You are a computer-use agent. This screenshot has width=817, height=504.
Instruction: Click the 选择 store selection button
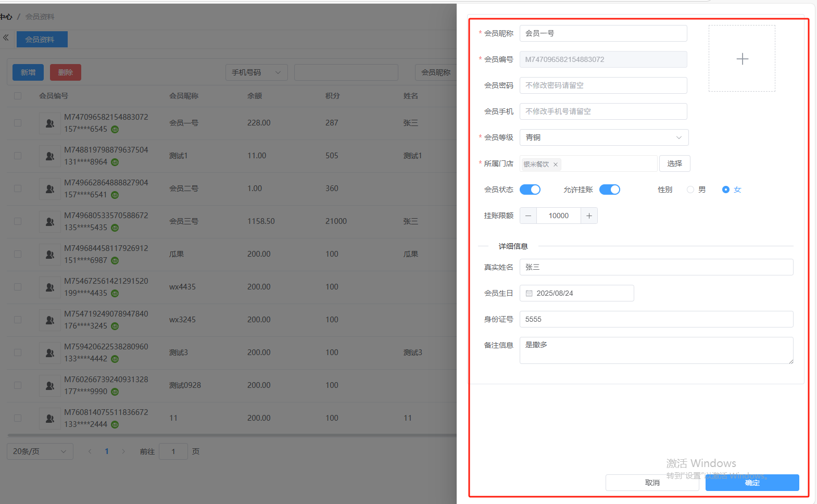click(674, 163)
